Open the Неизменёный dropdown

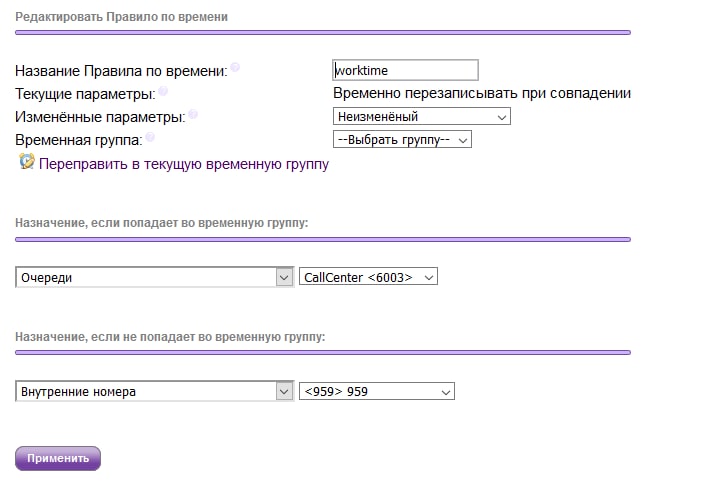pyautogui.click(x=422, y=117)
